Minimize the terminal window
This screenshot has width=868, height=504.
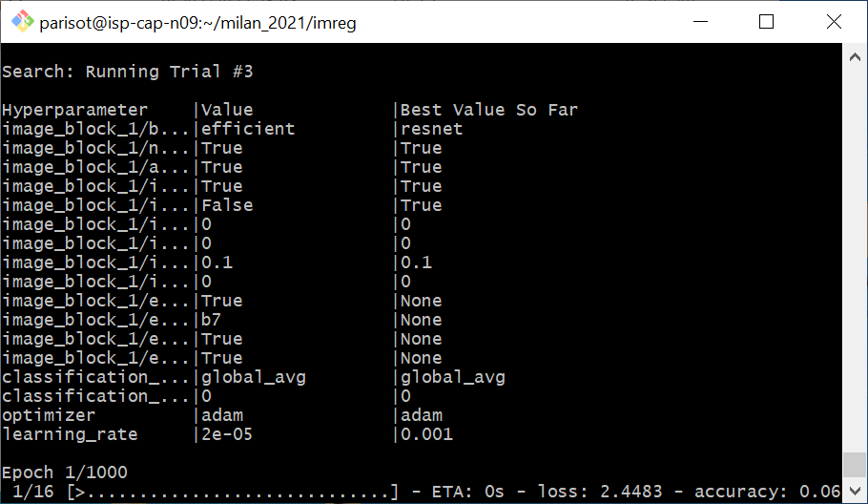(x=700, y=22)
